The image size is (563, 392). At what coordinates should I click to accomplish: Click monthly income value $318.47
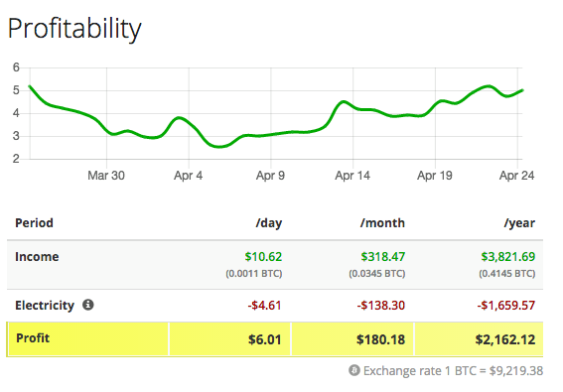382,257
